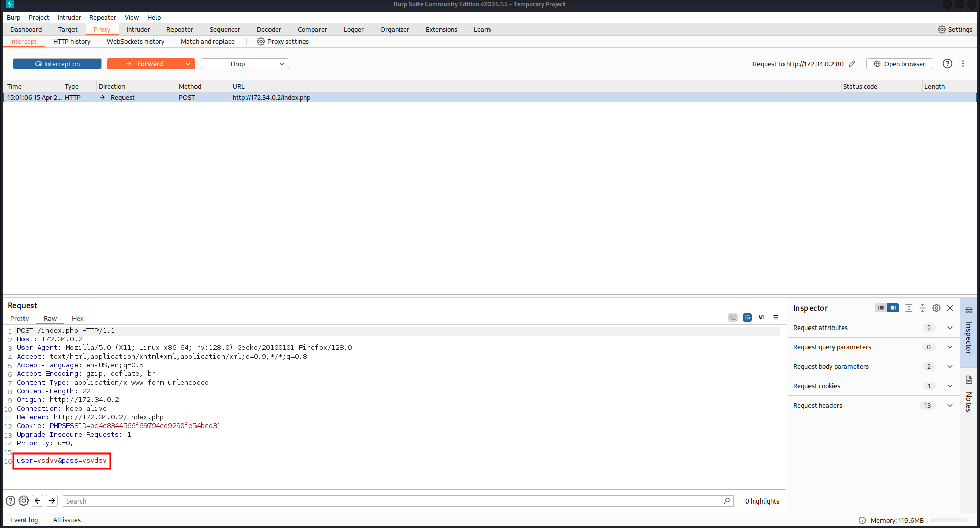Switch to the Decoder tab
The width and height of the screenshot is (980, 528).
click(269, 29)
